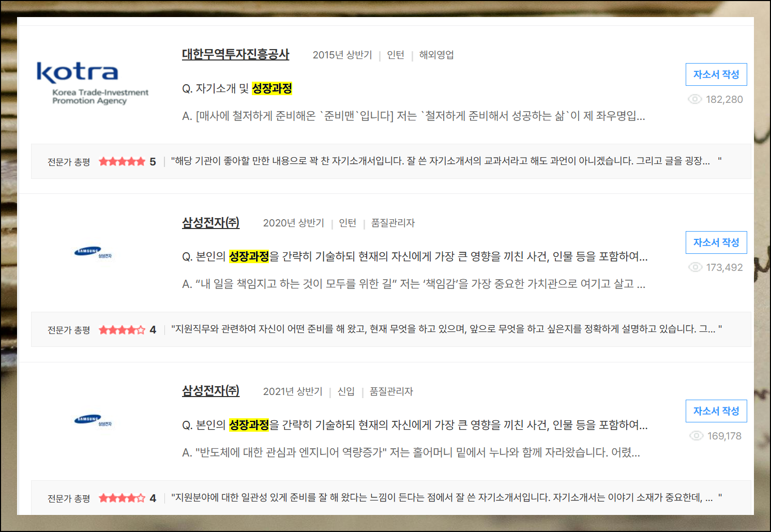
Task: Click the Samsung logo in the 2021년 entry
Action: coord(93,420)
